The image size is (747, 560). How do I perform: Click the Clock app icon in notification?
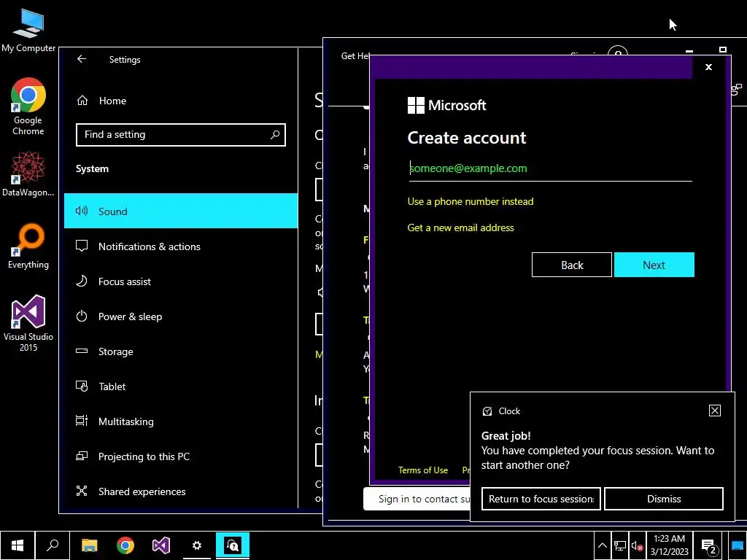[x=487, y=411]
